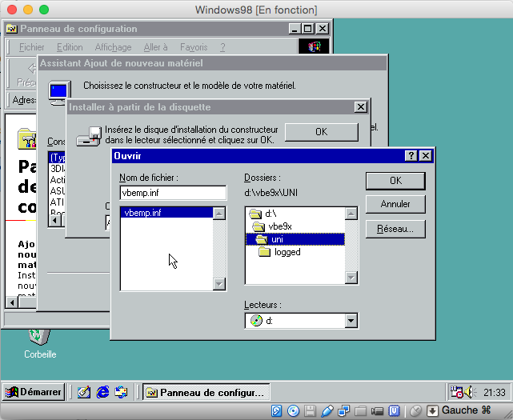The height and width of the screenshot is (420, 513).
Task: Open the Edition menu
Action: [70, 47]
